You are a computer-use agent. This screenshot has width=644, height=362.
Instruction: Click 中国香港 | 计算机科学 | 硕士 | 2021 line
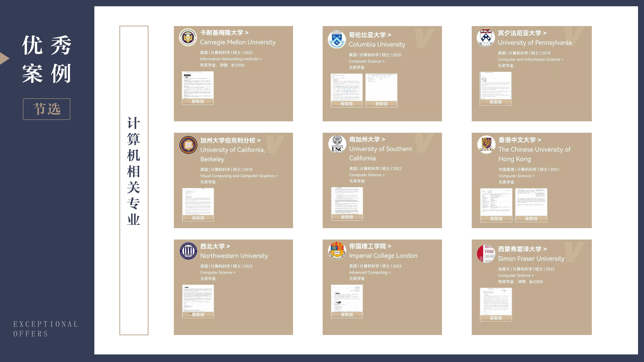pyautogui.click(x=529, y=170)
